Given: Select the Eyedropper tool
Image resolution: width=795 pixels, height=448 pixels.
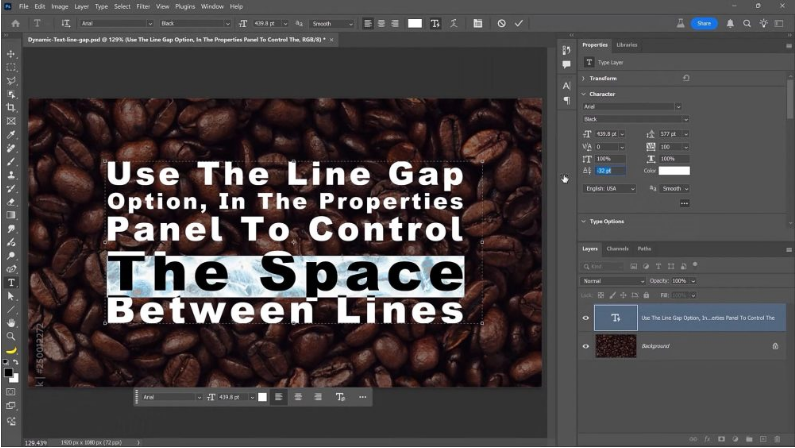Looking at the screenshot, I should (x=11, y=134).
